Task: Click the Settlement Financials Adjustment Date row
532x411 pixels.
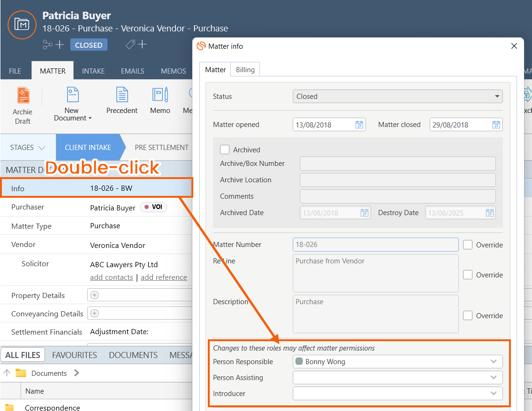Action: 97,332
